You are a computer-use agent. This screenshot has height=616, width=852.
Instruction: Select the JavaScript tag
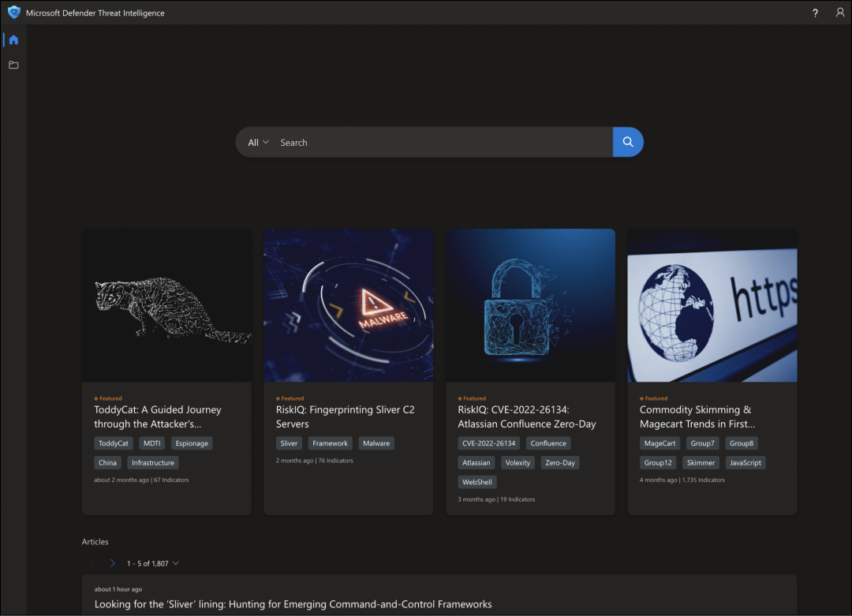pyautogui.click(x=745, y=463)
